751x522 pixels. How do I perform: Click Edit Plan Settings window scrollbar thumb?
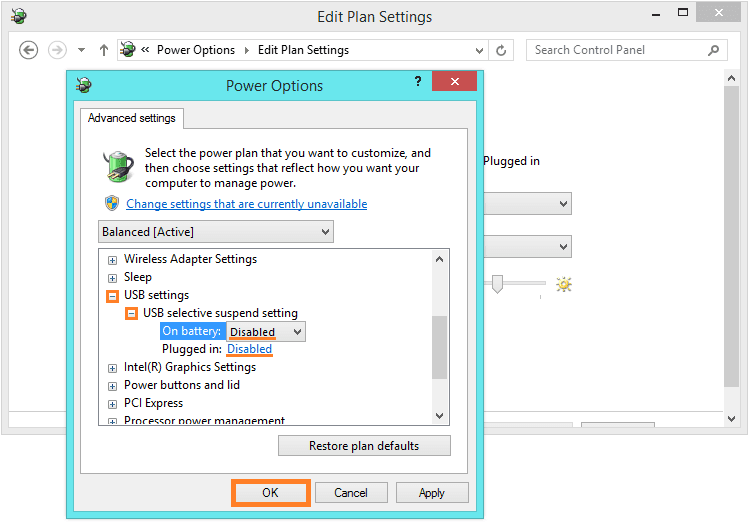click(x=731, y=237)
